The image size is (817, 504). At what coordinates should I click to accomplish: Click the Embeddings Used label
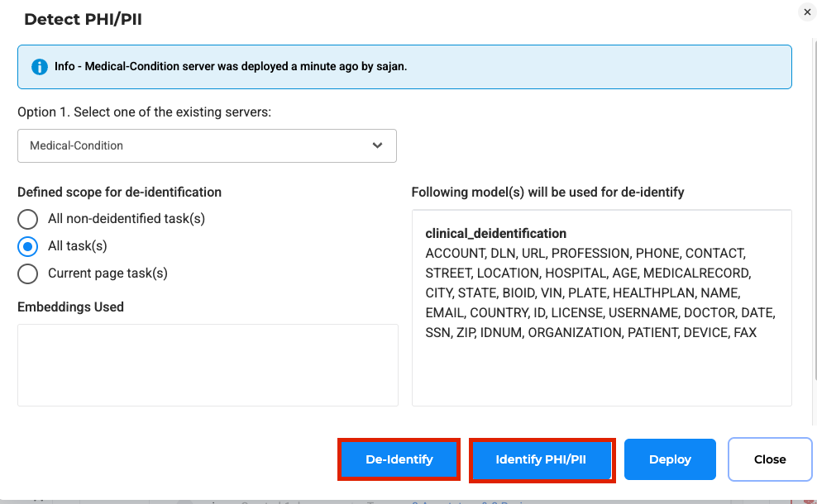[x=70, y=307]
